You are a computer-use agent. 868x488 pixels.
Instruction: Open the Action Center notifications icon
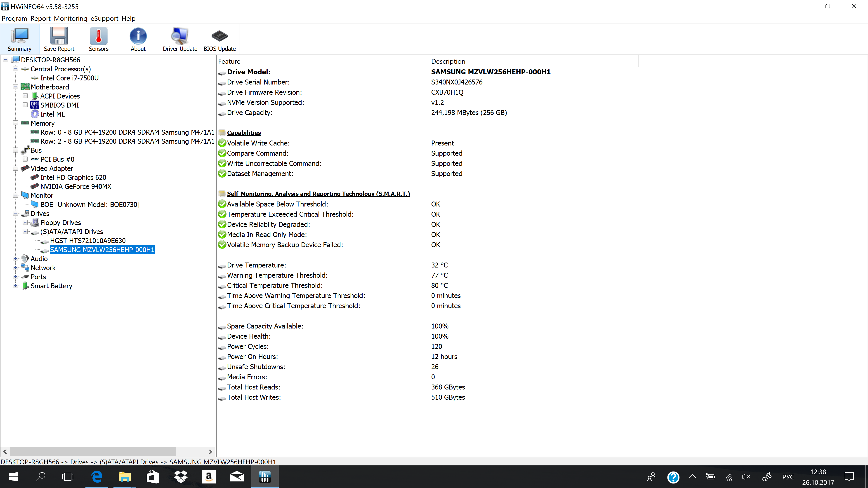849,477
